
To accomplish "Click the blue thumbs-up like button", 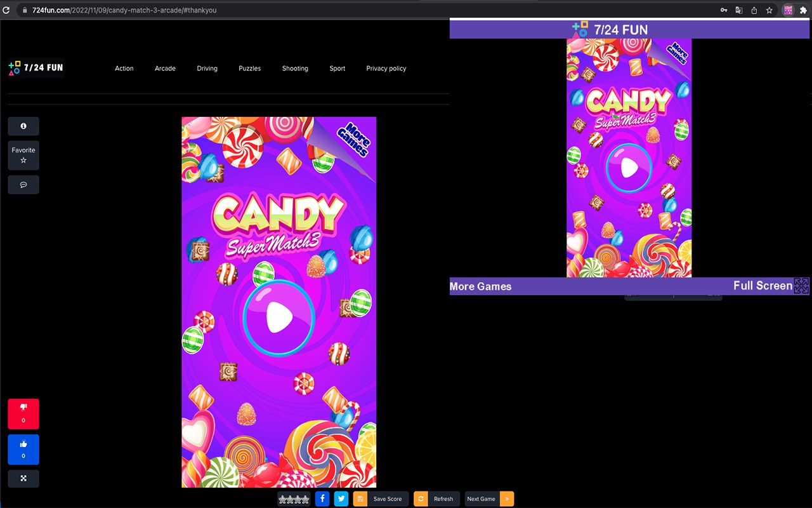I will click(23, 450).
